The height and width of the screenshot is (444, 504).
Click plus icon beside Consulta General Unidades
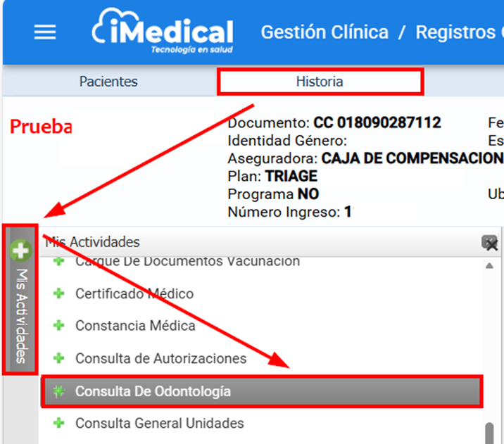(60, 423)
